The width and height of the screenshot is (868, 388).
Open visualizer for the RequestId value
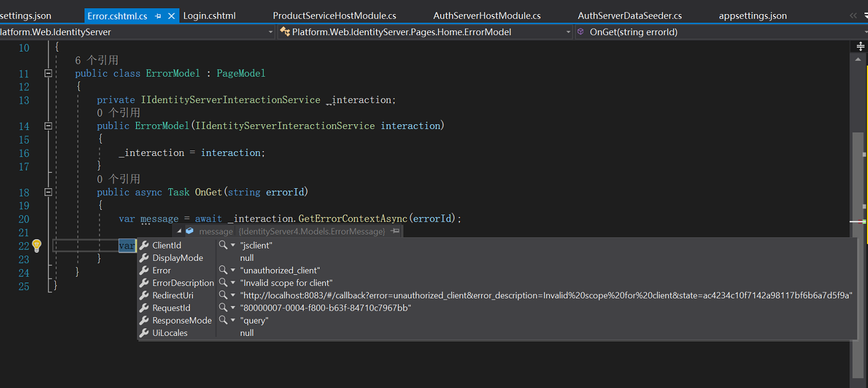click(x=222, y=307)
